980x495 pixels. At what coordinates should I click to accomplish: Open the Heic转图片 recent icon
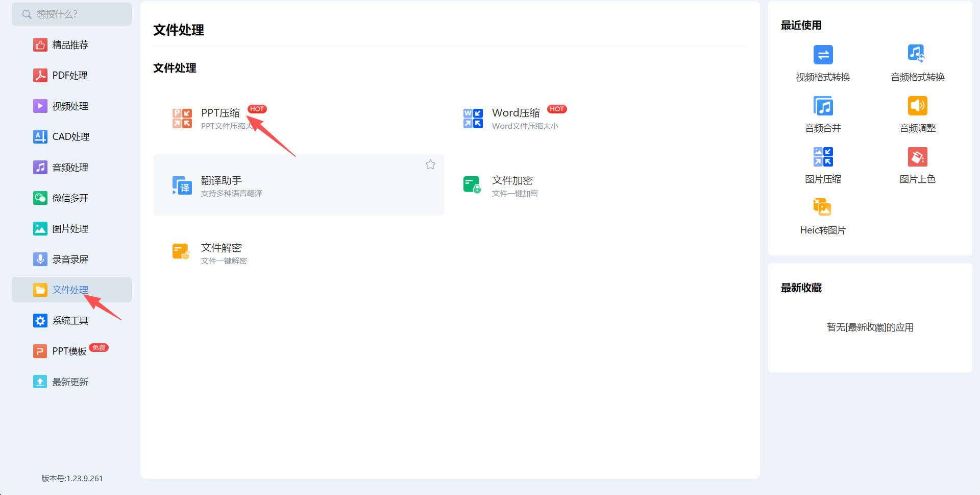[x=823, y=207]
